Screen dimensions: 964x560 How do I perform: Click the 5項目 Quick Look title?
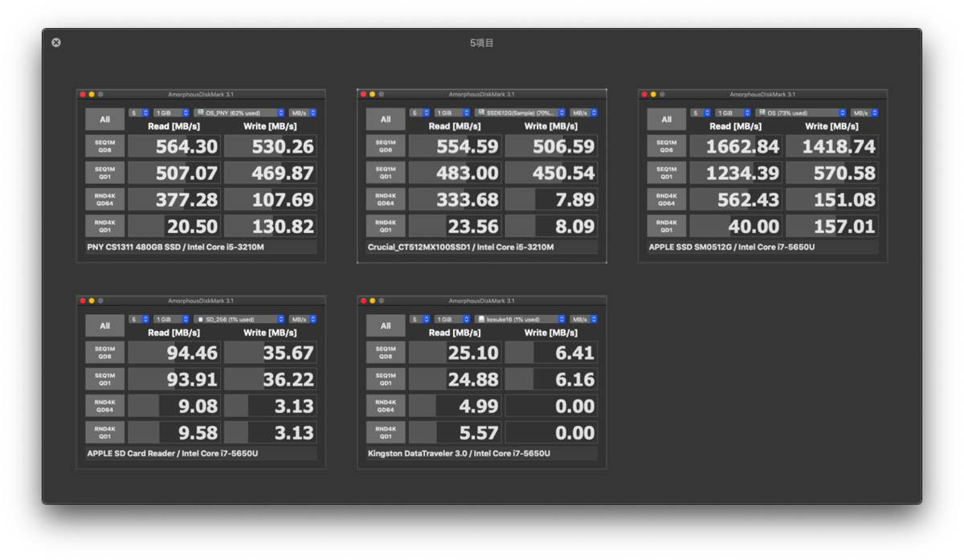click(482, 43)
